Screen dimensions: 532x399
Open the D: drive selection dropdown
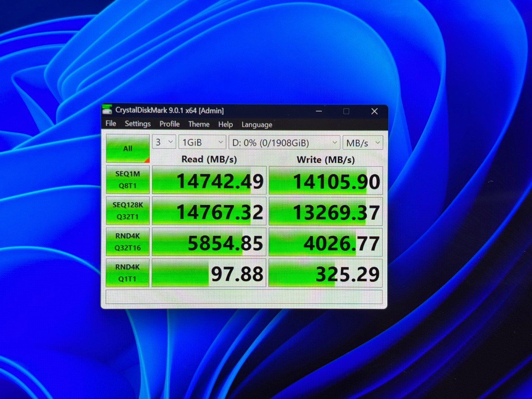(284, 143)
